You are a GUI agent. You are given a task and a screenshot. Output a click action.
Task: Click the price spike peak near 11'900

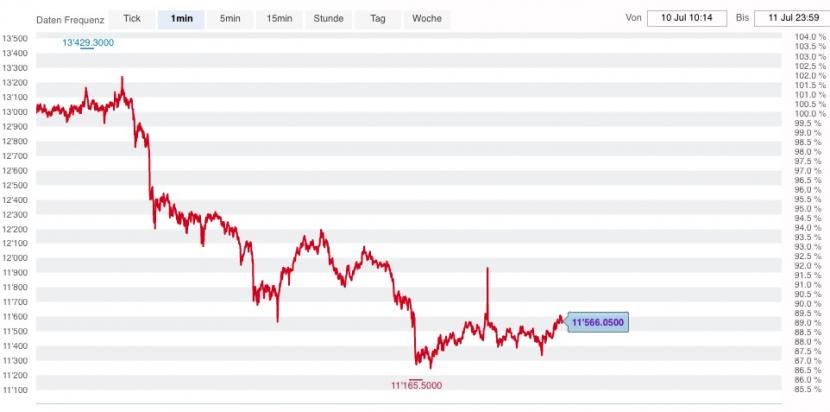pyautogui.click(x=487, y=269)
